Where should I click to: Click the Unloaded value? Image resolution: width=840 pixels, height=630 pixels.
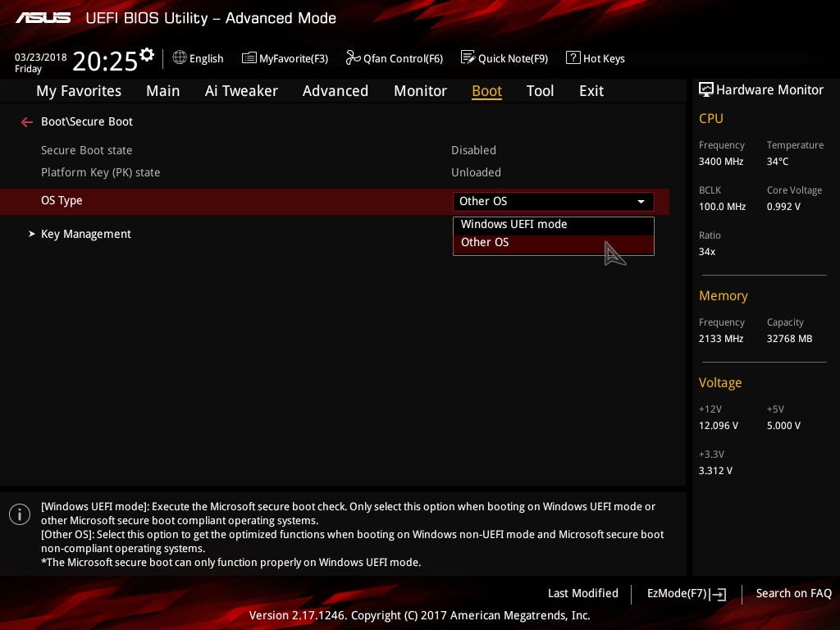click(476, 172)
